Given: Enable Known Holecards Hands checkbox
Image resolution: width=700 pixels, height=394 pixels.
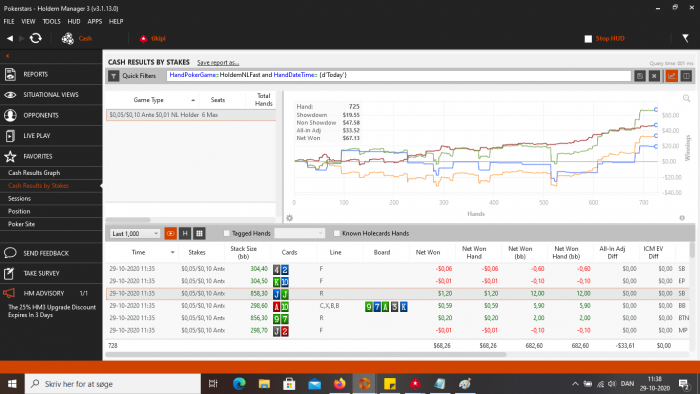Looking at the screenshot, I should coord(337,233).
